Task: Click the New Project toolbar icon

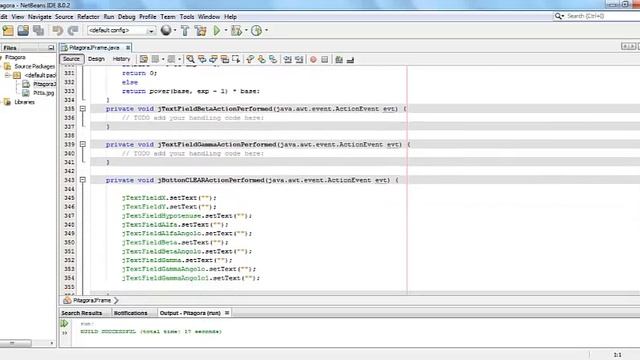Action: coord(8,31)
